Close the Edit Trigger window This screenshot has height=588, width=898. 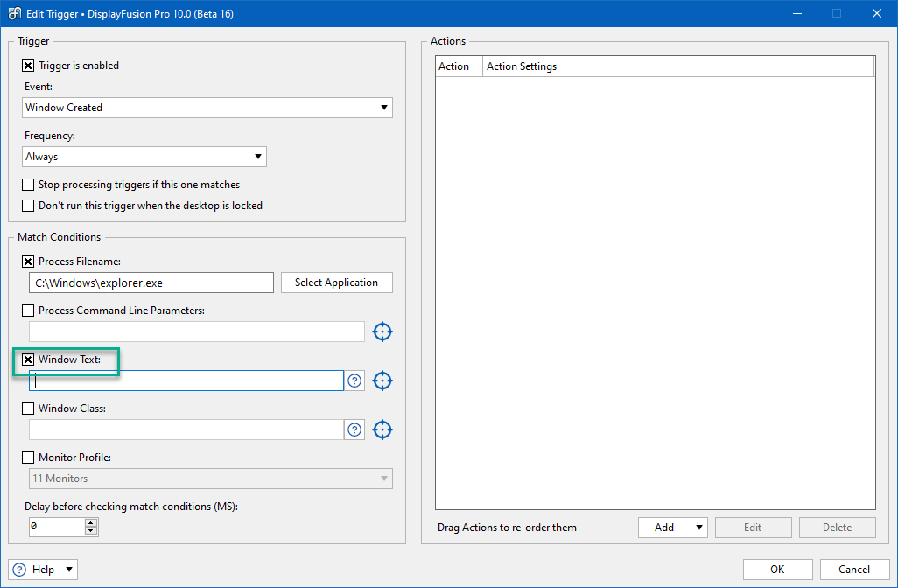877,13
